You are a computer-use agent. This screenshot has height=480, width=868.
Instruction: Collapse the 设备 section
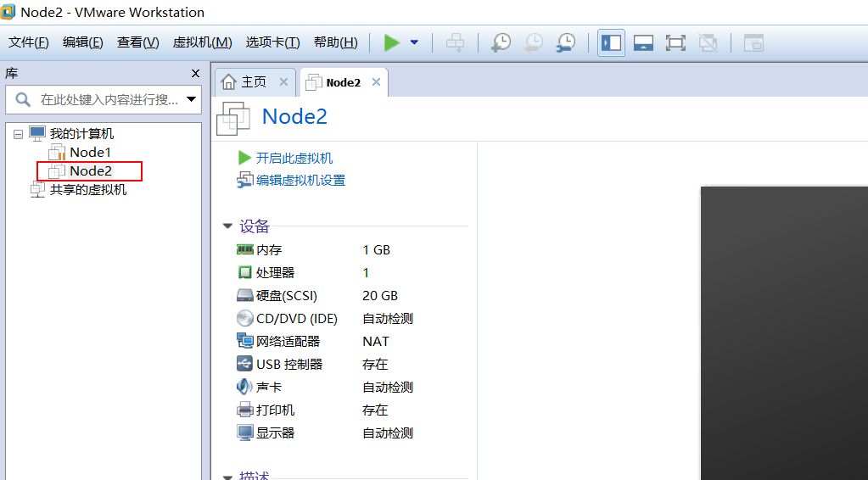[227, 226]
